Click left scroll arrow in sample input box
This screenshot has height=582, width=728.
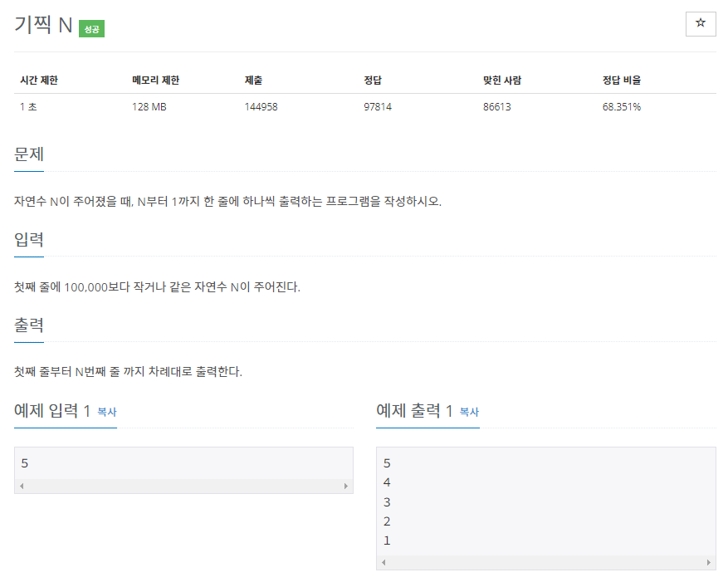[22, 486]
